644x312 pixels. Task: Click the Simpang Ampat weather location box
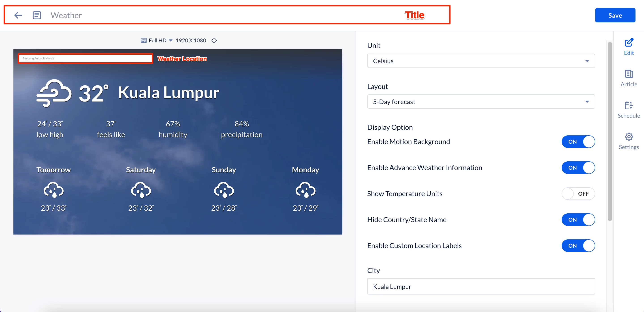(x=85, y=58)
